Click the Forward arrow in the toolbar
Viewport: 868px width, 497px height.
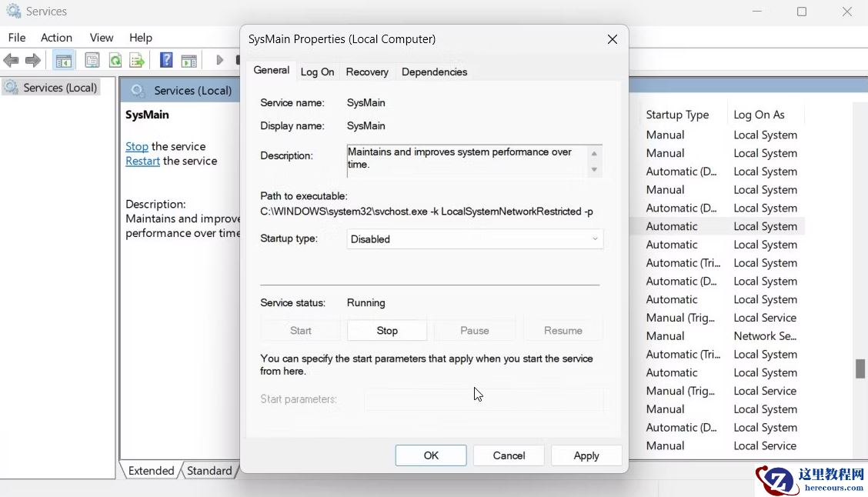click(33, 60)
